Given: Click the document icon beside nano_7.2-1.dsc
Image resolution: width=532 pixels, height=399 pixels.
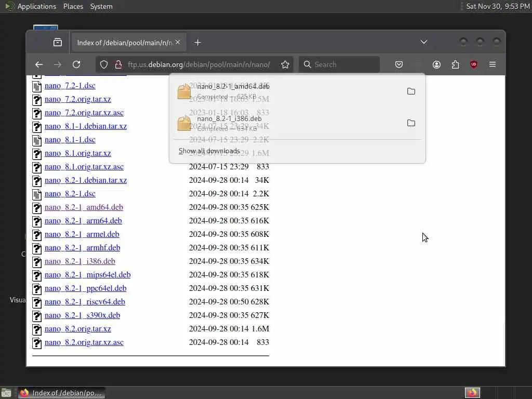Looking at the screenshot, I should coord(37,86).
